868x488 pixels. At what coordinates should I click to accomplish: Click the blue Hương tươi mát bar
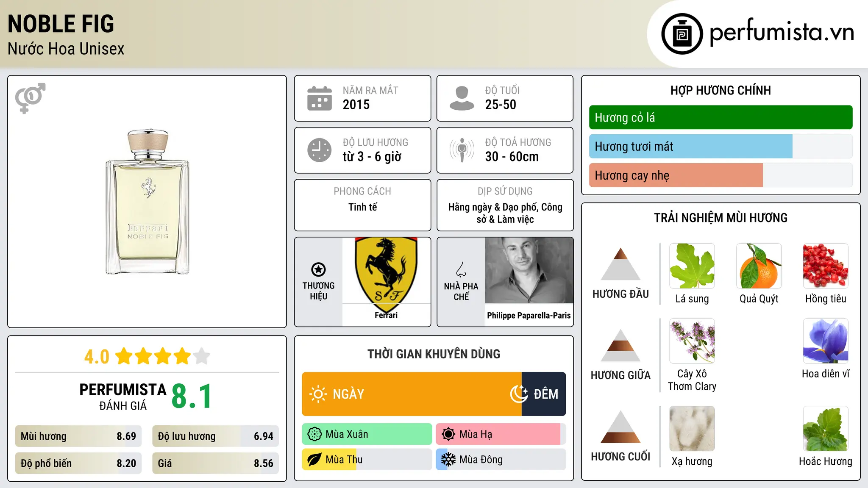point(690,147)
